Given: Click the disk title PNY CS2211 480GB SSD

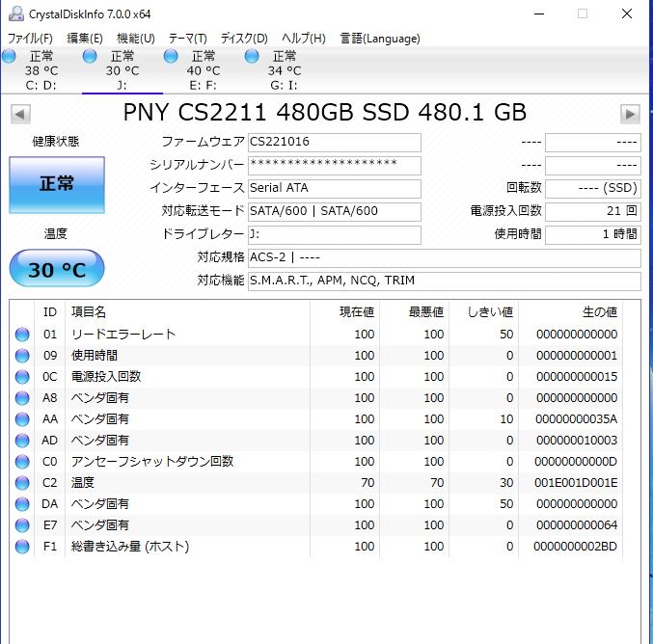Looking at the screenshot, I should point(325,113).
